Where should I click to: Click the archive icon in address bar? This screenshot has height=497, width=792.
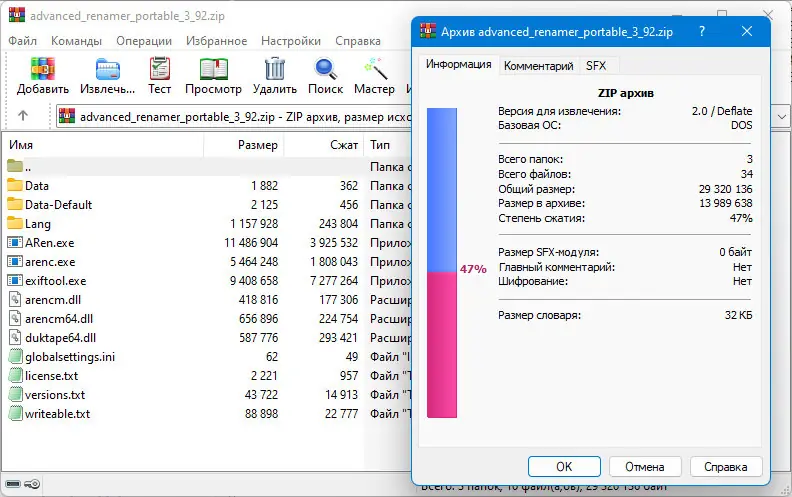[67, 116]
